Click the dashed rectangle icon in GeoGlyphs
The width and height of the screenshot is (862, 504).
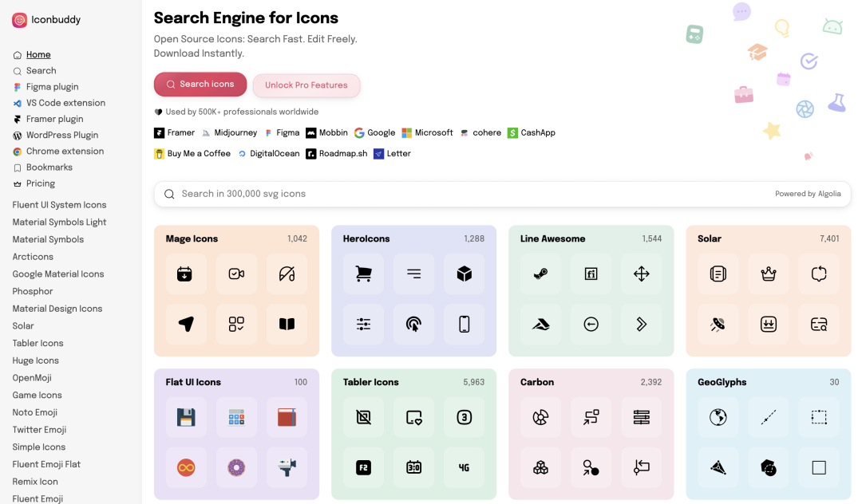click(819, 417)
